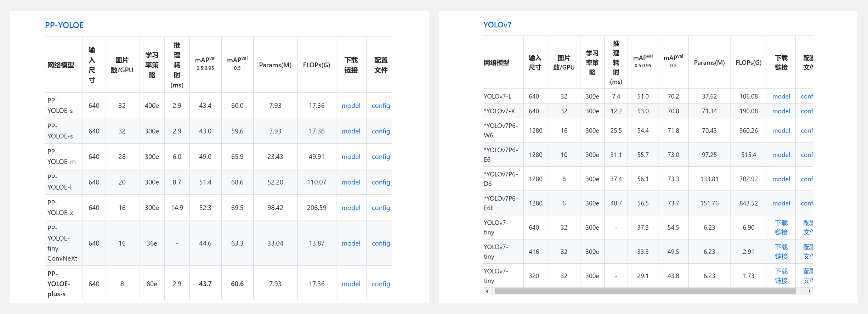Open the PP-YOLOE heading link
Viewport: 868px width, 314px height.
click(64, 25)
